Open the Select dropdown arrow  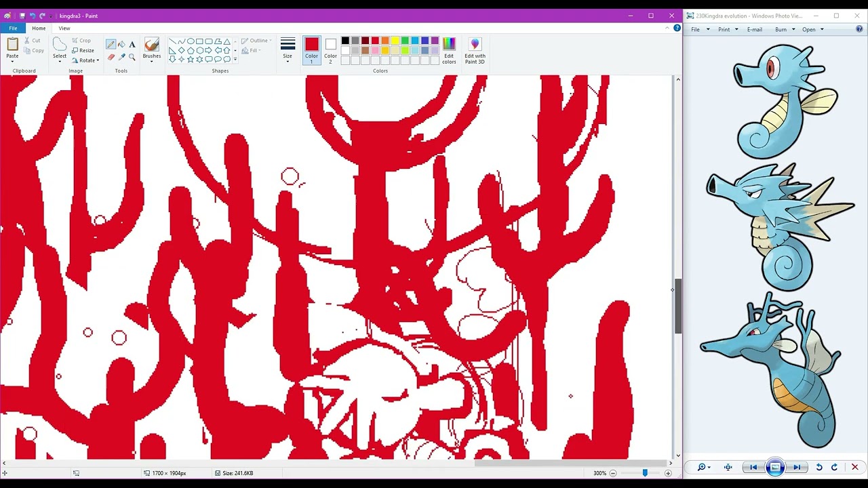(x=60, y=61)
